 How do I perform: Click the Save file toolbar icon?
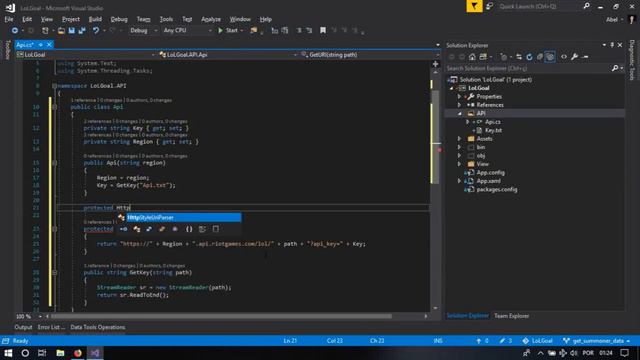pos(72,31)
